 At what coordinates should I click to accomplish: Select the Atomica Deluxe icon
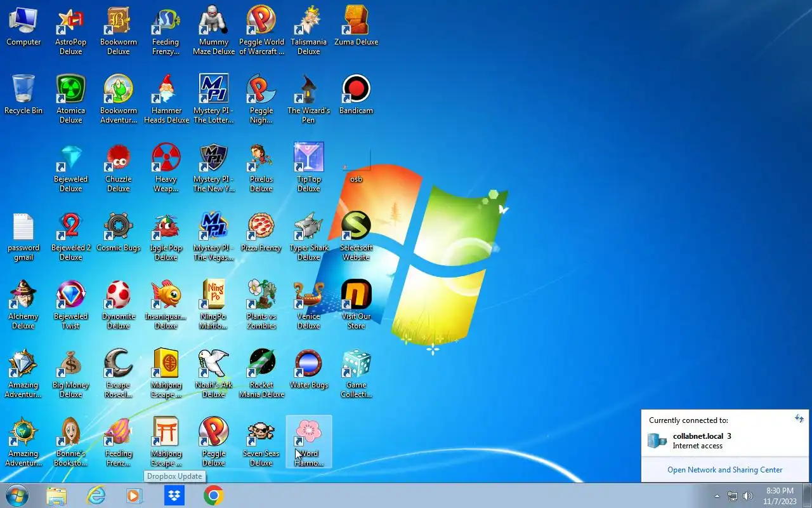click(x=70, y=99)
